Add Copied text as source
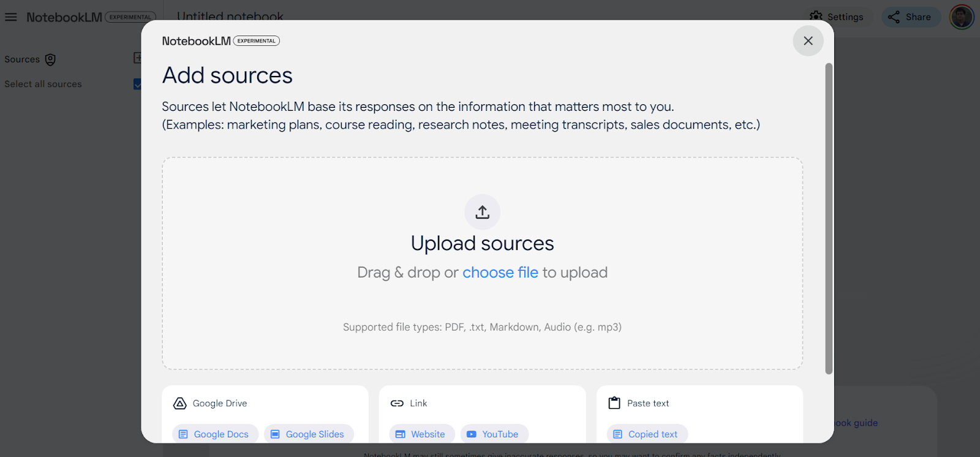The width and height of the screenshot is (980, 457). (x=647, y=434)
